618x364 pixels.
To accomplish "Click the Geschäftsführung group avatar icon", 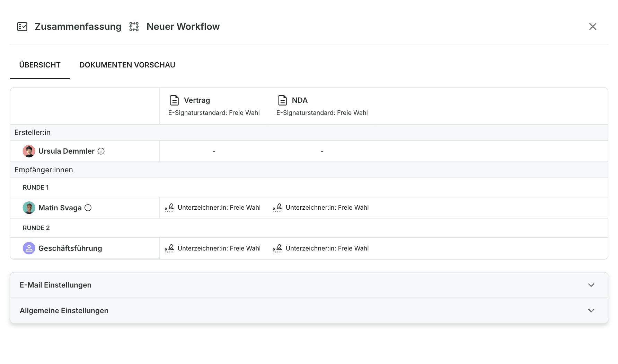I will click(x=29, y=248).
